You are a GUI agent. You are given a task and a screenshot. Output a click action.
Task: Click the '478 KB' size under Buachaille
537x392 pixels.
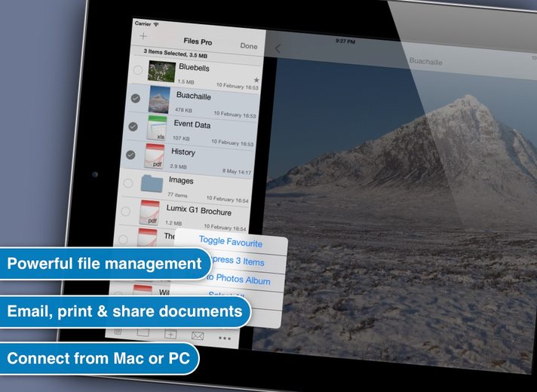coord(183,110)
